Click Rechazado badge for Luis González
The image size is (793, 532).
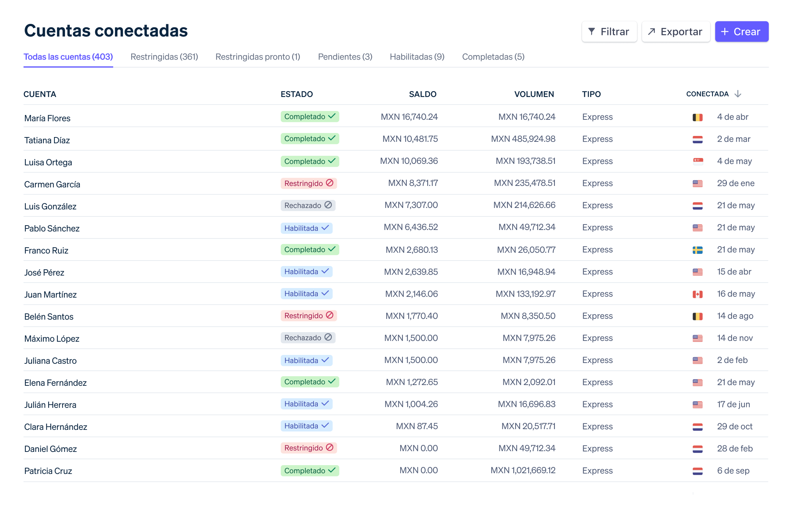(x=308, y=205)
